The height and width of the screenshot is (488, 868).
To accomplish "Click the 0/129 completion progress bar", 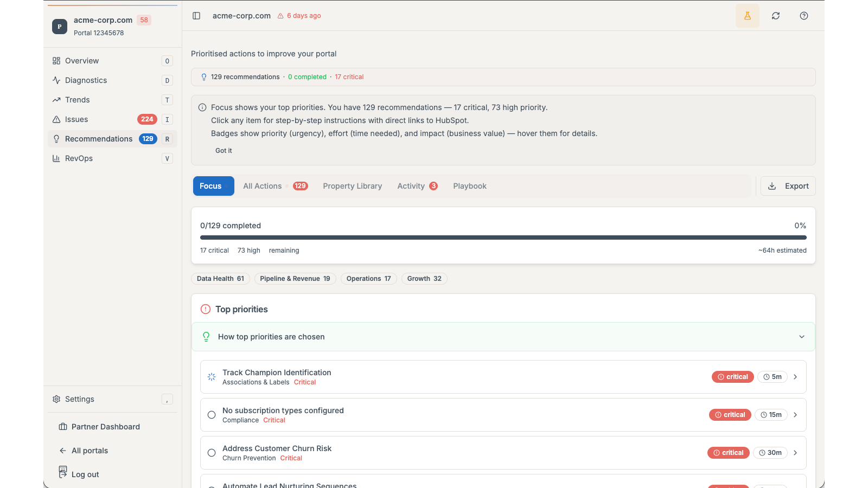I will click(x=503, y=237).
